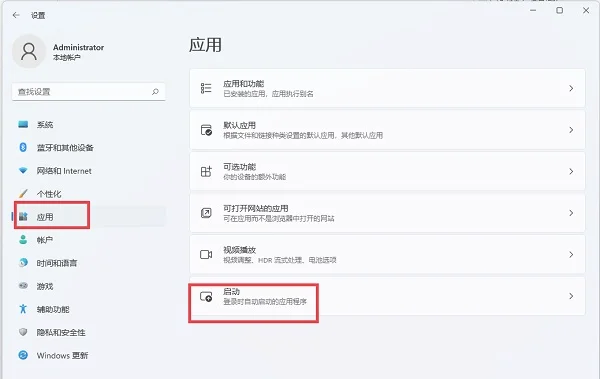600x379 pixels.
Task: Click the 隐私和安全性 shield icon
Action: [x=23, y=332]
